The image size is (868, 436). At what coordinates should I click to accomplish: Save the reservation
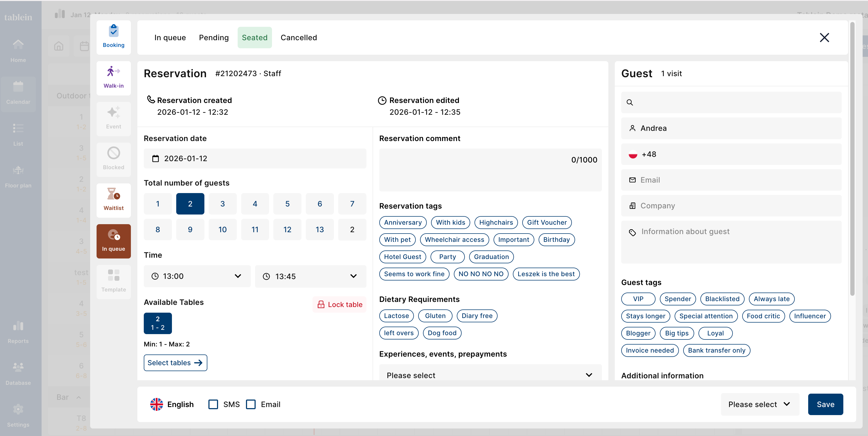(x=825, y=404)
